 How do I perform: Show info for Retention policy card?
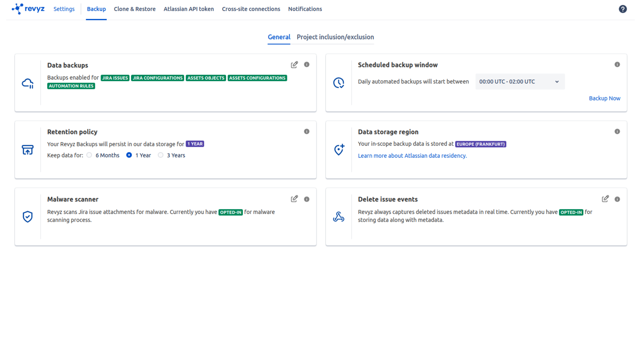pos(307,131)
